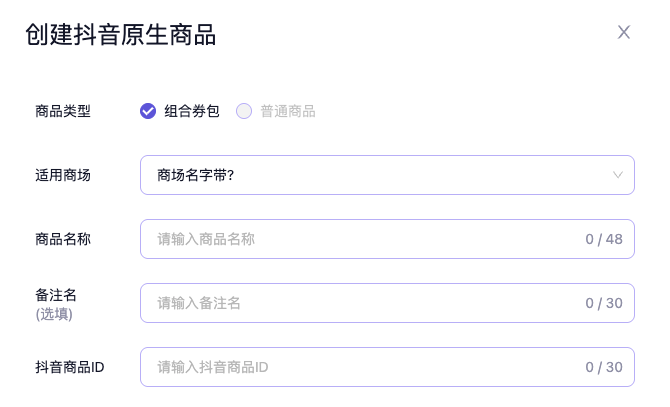Click the 组合券包 option label text
Viewport: 670px width, 407px height.
[x=191, y=111]
